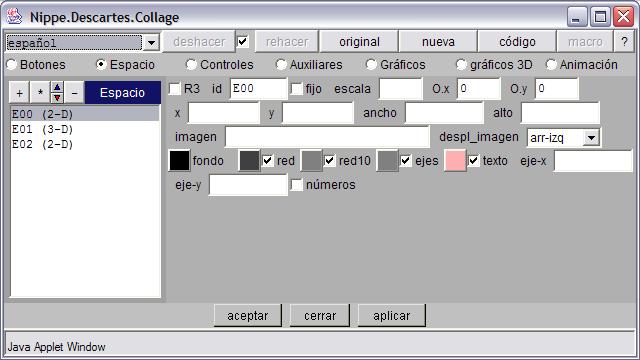Click the deshacer button
The image size is (640, 360).
click(199, 42)
